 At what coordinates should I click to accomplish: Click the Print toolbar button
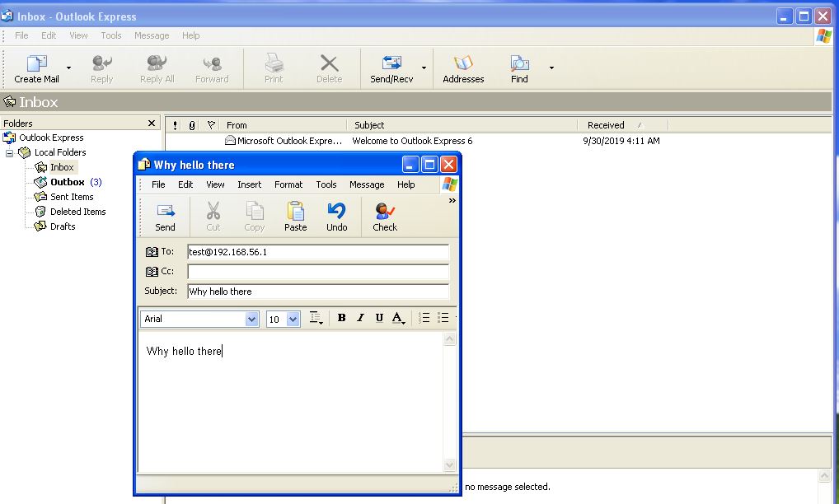pos(274,69)
